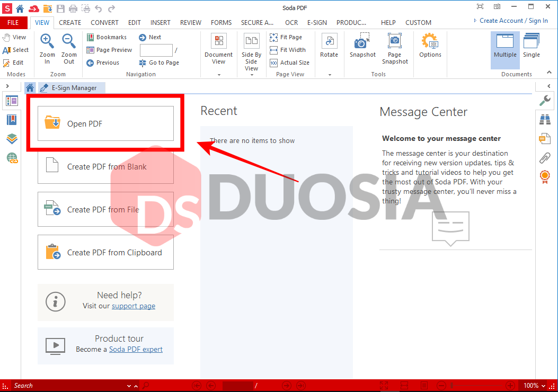Open the support page link
Viewport: 558px width, 392px height.
pos(134,306)
